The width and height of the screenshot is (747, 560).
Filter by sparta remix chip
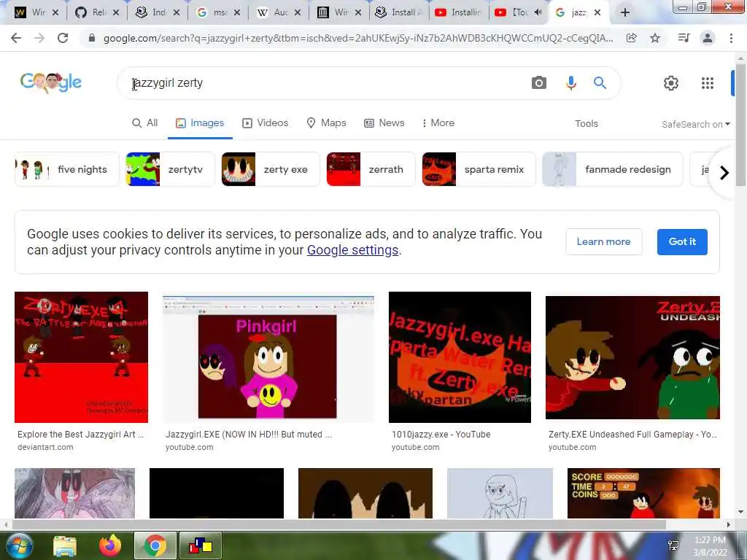point(479,169)
